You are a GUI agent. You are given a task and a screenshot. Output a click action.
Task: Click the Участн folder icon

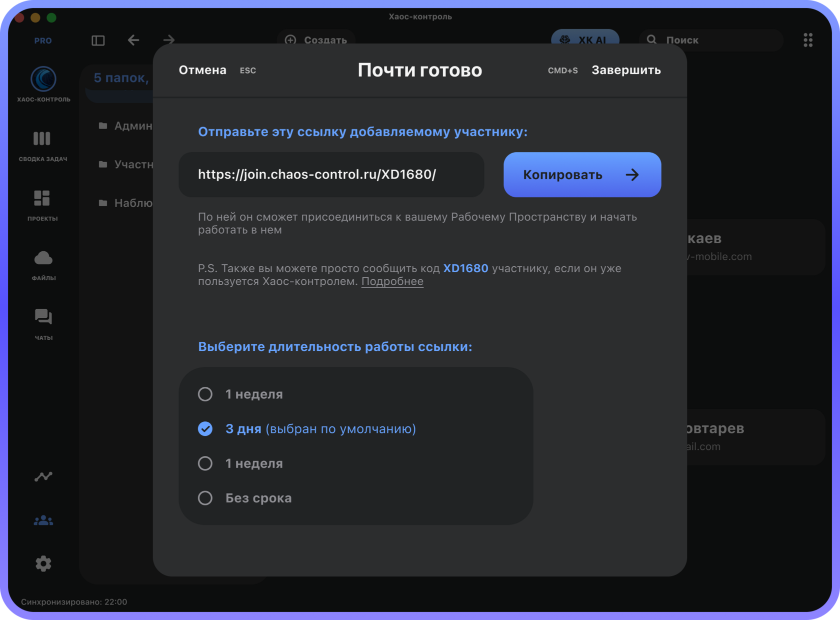pos(103,164)
